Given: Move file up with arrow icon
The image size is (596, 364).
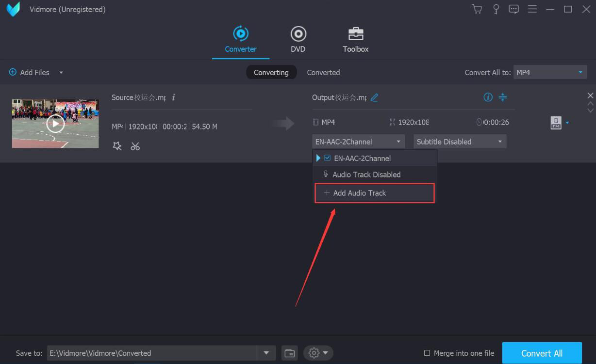Looking at the screenshot, I should (x=591, y=103).
